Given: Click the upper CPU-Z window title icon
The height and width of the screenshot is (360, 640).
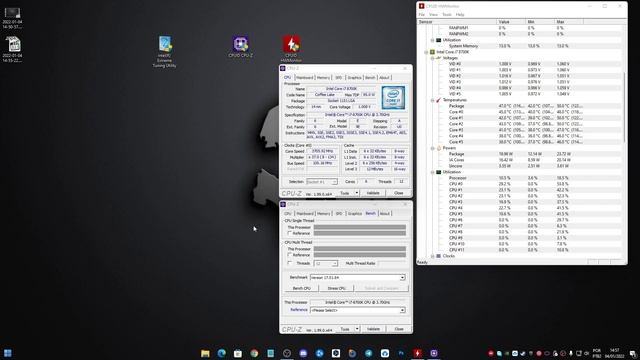Looking at the screenshot, I should click(x=283, y=68).
